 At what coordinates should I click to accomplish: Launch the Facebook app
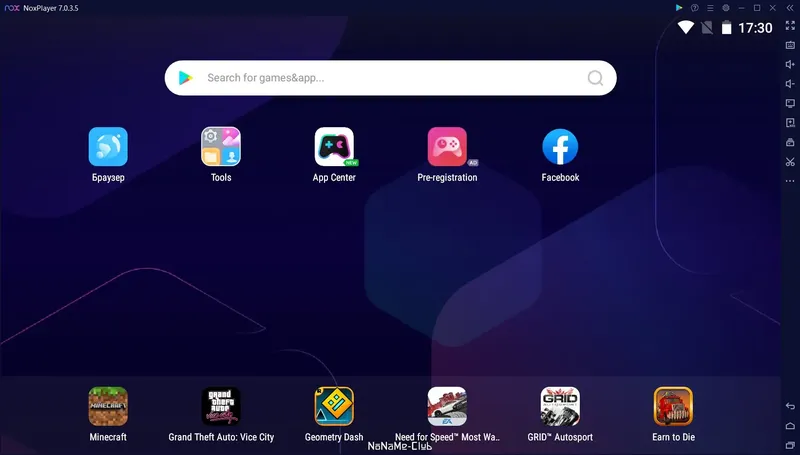pyautogui.click(x=560, y=147)
